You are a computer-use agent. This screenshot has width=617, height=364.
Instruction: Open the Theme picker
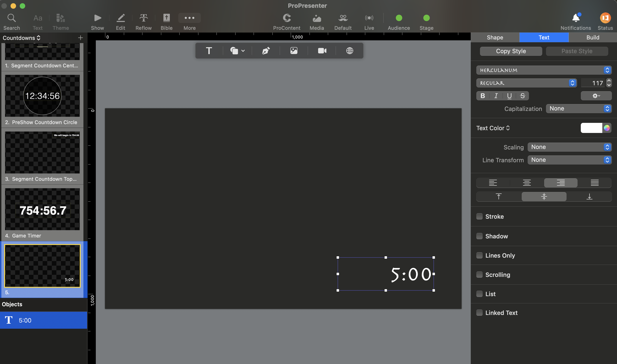click(60, 21)
